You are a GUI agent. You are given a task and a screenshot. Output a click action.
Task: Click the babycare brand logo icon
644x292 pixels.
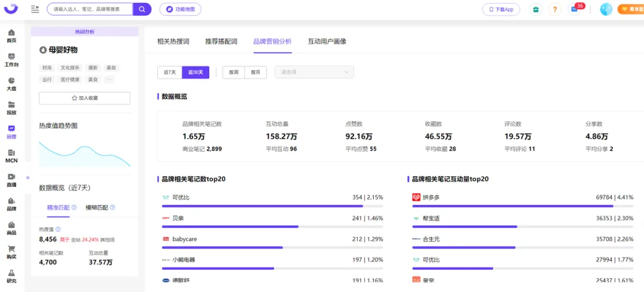pyautogui.click(x=166, y=239)
